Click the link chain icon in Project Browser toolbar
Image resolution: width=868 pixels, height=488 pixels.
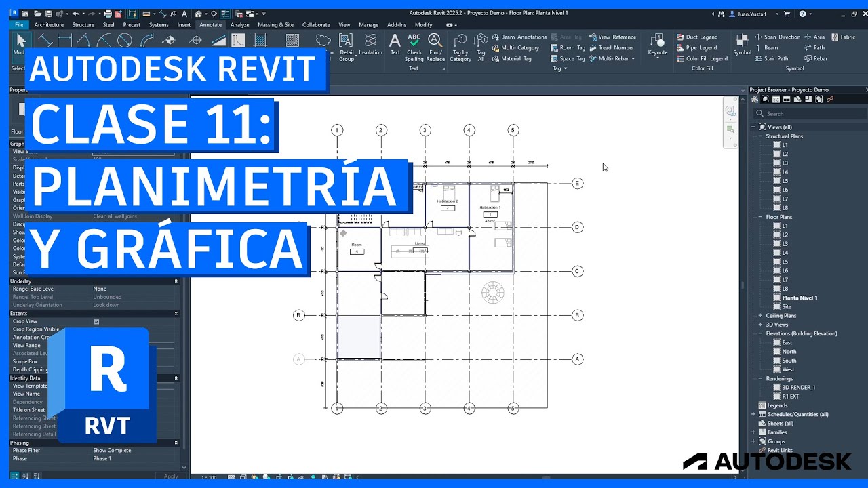tap(830, 99)
